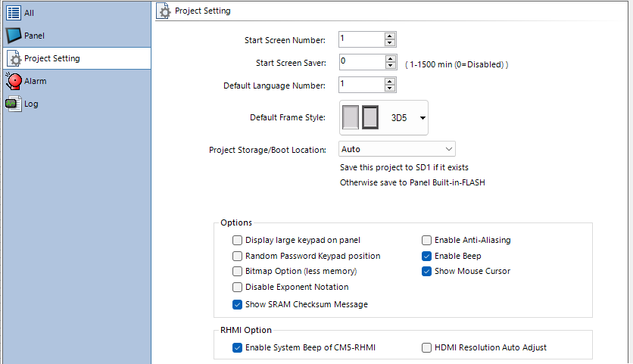Click the Start Screen Saver input field
Viewport: 633px width, 364px height.
[360, 61]
